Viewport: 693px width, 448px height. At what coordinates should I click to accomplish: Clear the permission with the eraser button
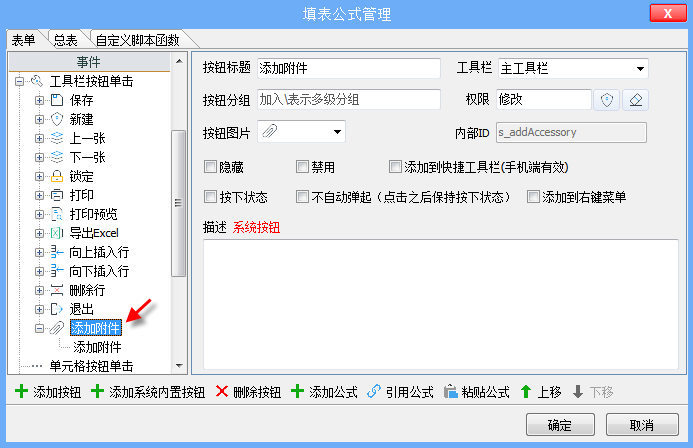[636, 100]
